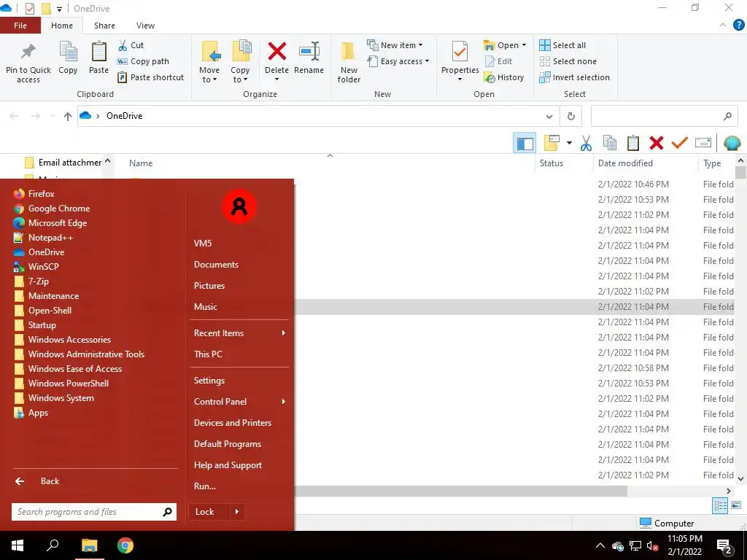Open Documents from Start menu
The image size is (747, 560).
tap(216, 265)
